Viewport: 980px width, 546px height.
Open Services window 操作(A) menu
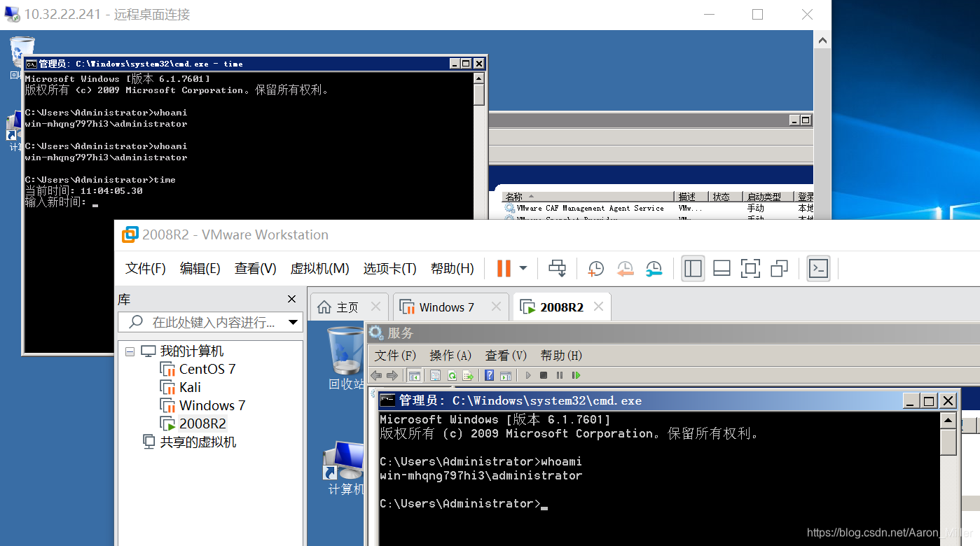[450, 356]
